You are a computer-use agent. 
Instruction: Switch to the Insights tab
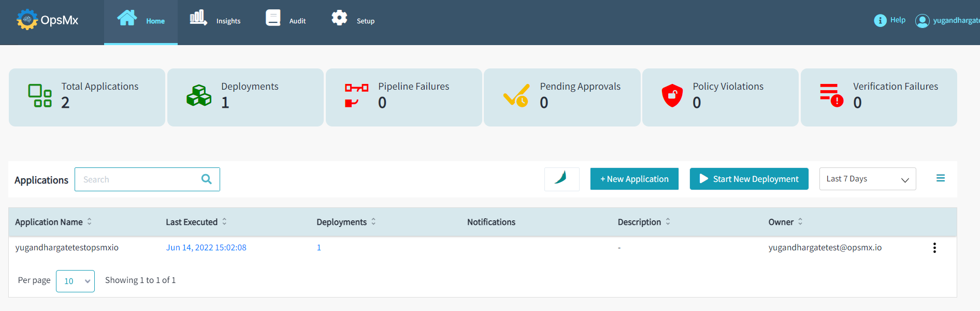[215, 20]
